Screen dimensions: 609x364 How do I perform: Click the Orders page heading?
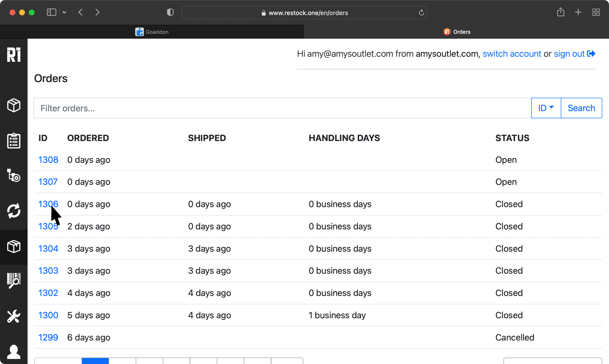[51, 78]
